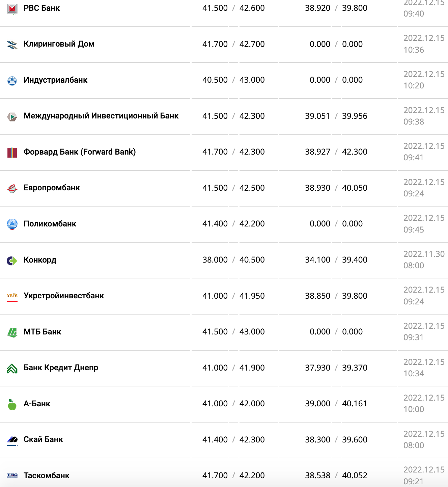
Task: Click the Индустриалбанк globe logo
Action: [x=12, y=81]
